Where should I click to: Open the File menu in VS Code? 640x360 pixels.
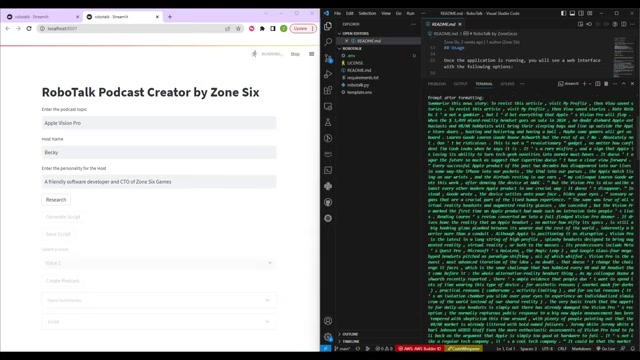[x=338, y=13]
